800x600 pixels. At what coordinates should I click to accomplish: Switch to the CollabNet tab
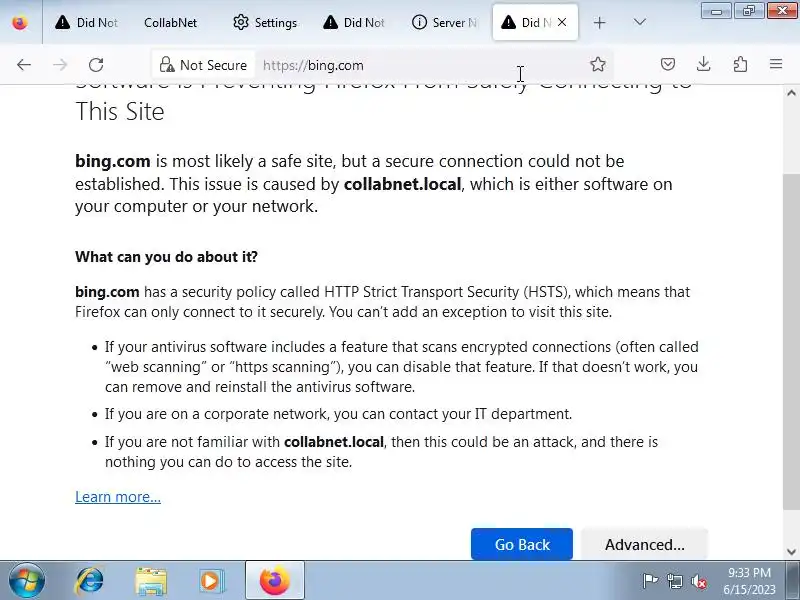[170, 22]
